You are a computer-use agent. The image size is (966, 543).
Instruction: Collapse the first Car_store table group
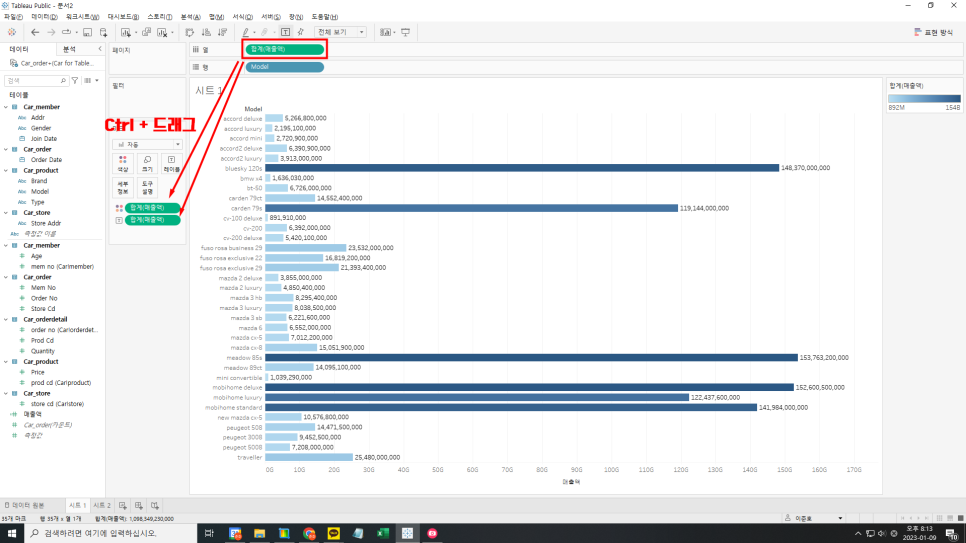point(6,213)
